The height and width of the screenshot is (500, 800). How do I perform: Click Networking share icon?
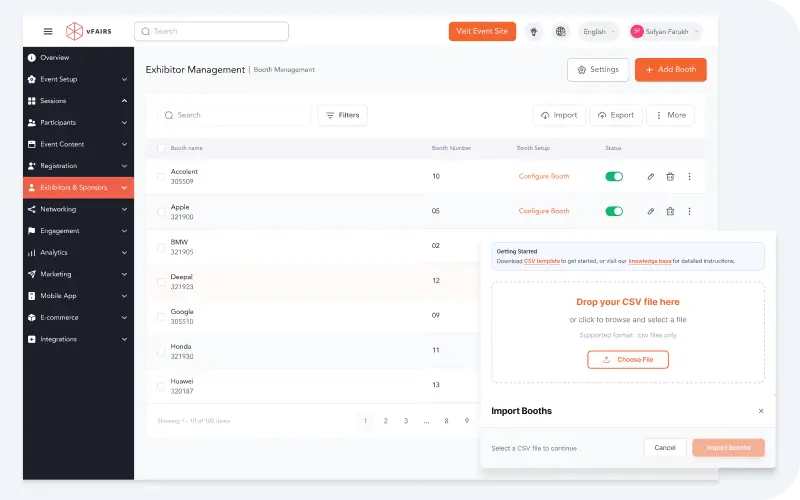tap(32, 209)
